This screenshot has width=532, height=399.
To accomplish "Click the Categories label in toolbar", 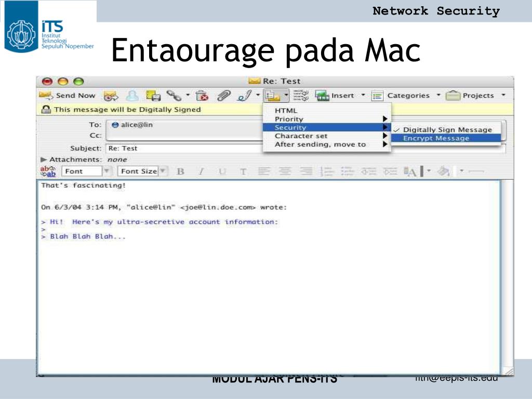I will 408,96.
